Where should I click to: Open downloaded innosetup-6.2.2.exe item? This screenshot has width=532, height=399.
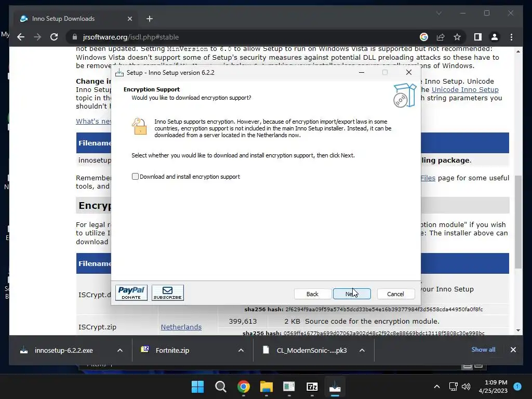63,350
